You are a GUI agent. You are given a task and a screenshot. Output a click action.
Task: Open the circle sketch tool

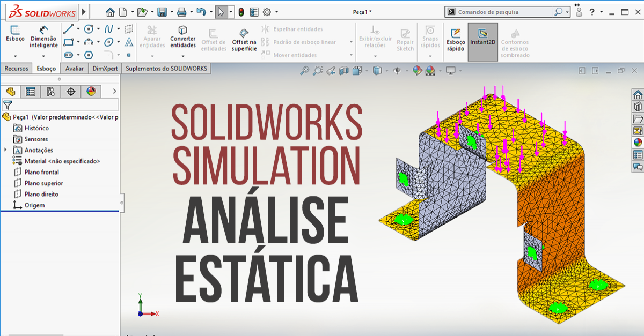tap(89, 29)
